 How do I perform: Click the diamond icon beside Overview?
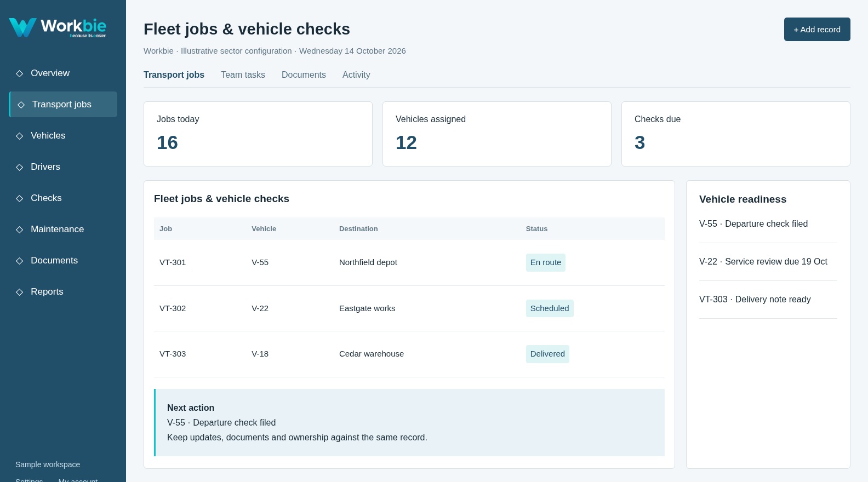point(20,73)
